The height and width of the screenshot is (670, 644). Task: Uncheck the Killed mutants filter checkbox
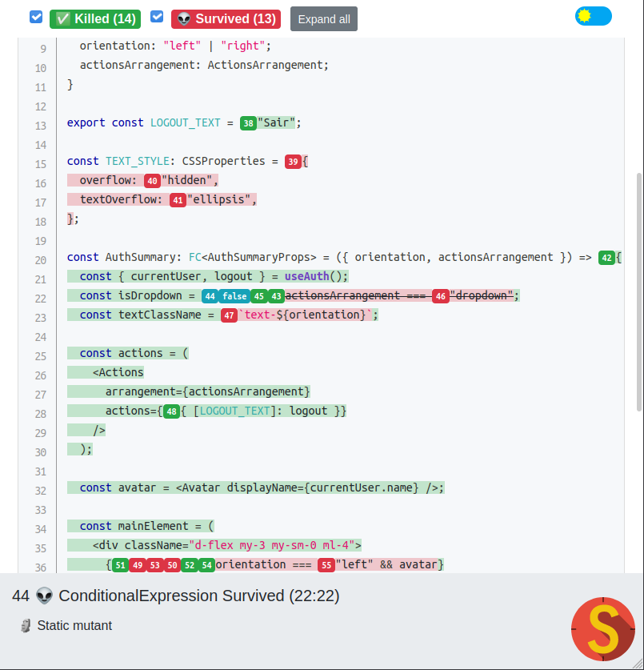[36, 17]
